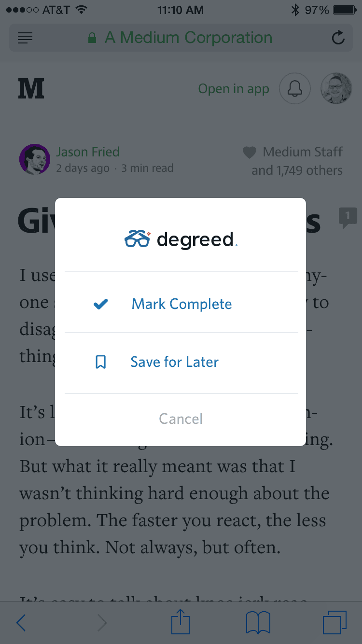Cancel the Degreed dialog
362x644 pixels.
(x=181, y=419)
